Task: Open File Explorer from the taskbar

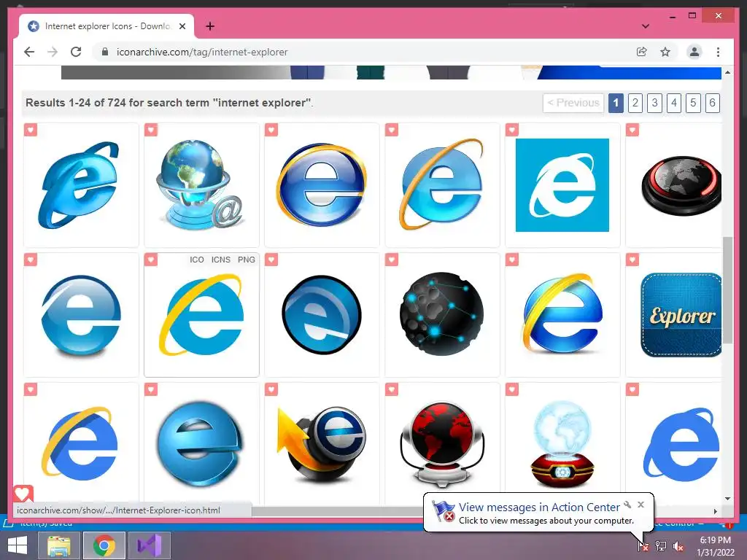Action: 59,545
